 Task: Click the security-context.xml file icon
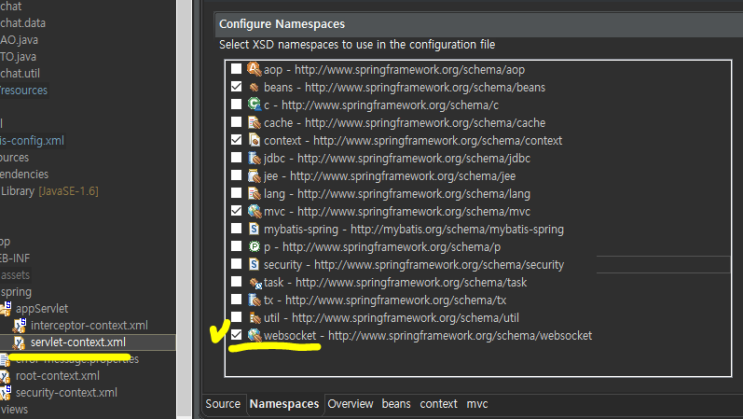[x=5, y=392]
